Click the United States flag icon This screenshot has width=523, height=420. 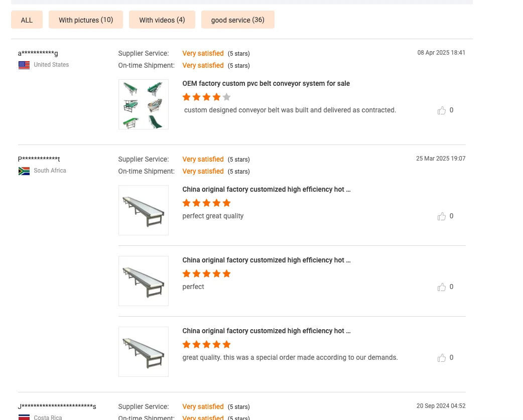(24, 65)
